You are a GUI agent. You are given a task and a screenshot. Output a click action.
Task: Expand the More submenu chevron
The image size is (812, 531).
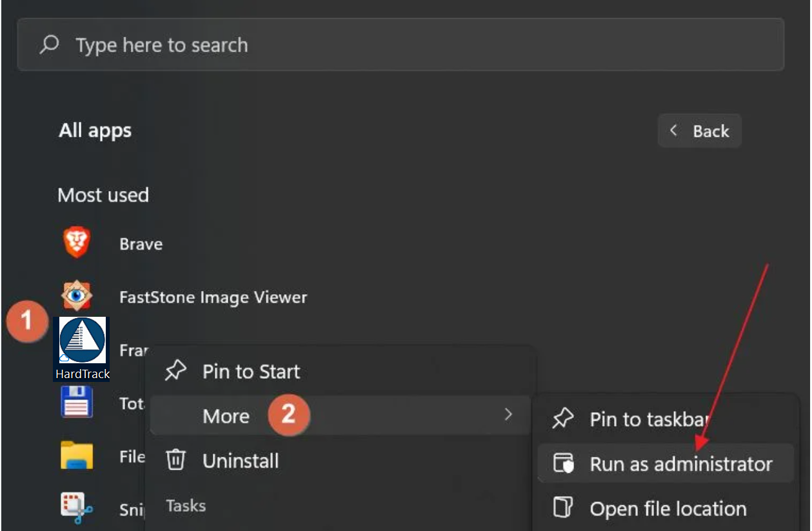click(x=508, y=414)
